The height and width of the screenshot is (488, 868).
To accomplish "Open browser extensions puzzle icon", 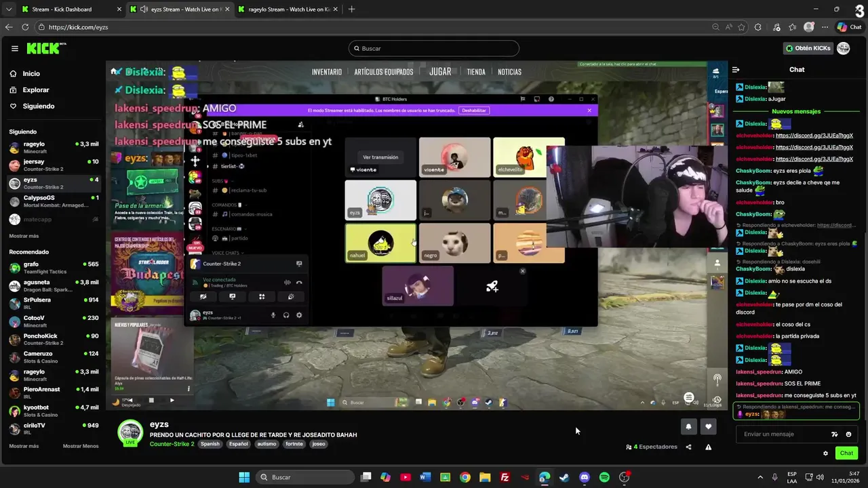I will [758, 27].
